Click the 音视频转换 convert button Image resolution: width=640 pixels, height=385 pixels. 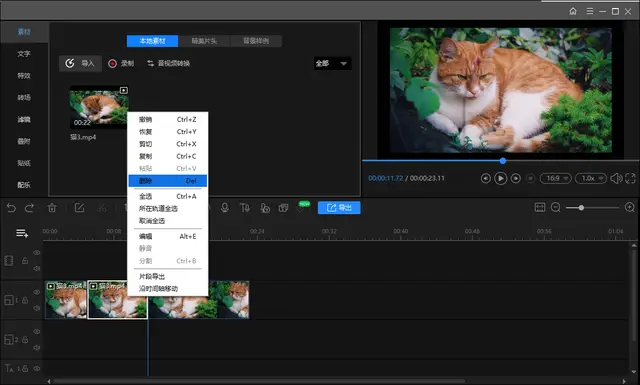pos(169,63)
